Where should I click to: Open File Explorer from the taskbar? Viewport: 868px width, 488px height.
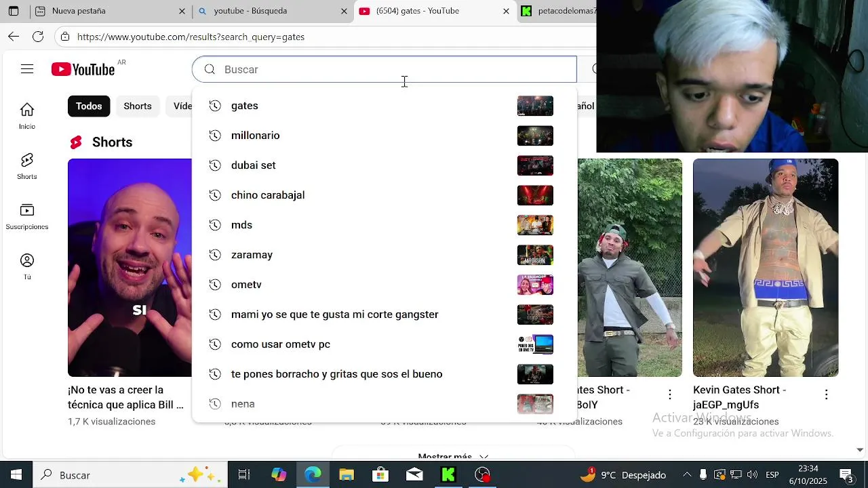tap(347, 475)
